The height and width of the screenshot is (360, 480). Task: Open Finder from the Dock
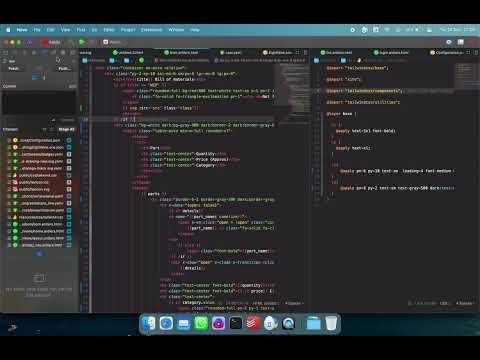(149, 323)
